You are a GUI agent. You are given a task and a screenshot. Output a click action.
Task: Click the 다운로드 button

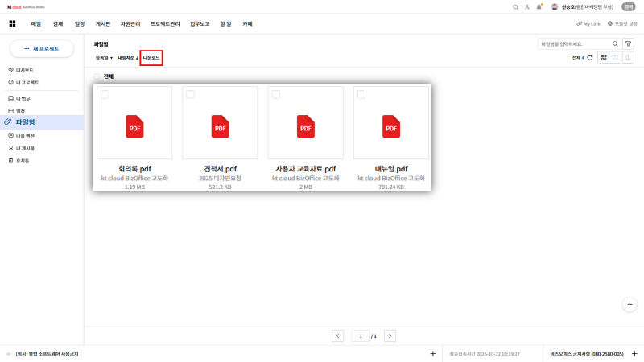[151, 58]
